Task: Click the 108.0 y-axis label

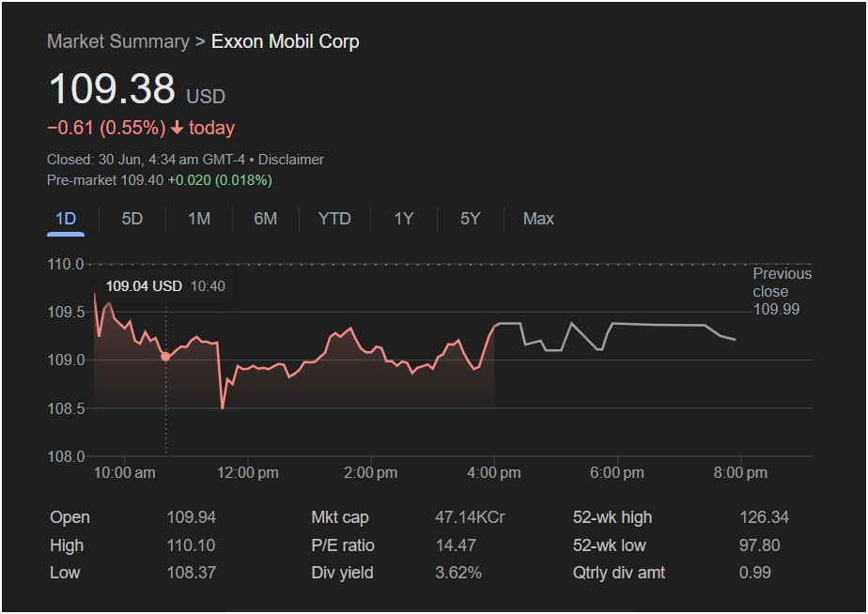Action: click(66, 457)
